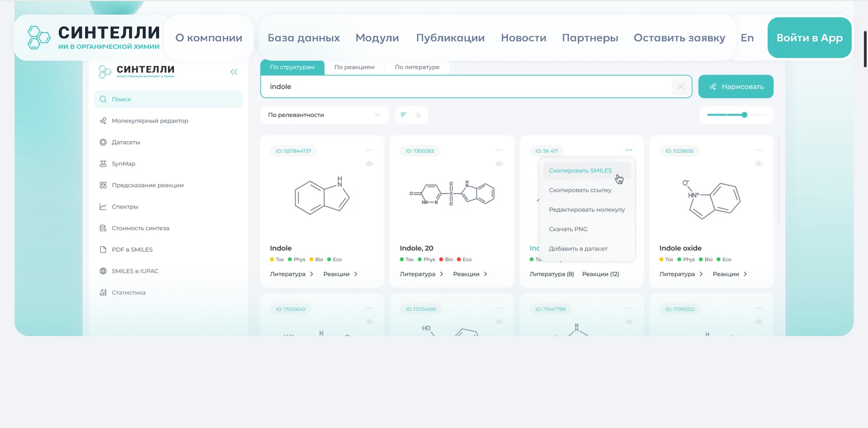Open По релевантности sort dropdown
The width and height of the screenshot is (868, 428).
click(324, 115)
